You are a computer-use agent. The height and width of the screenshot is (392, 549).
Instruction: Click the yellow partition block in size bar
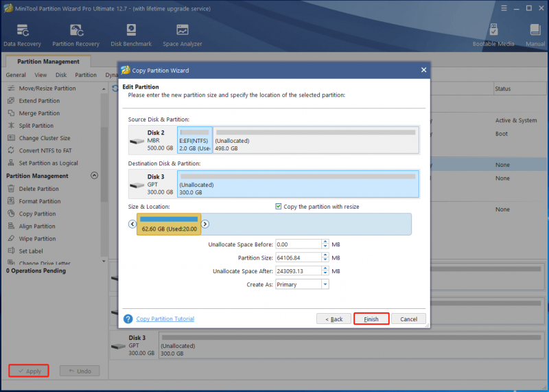[169, 224]
